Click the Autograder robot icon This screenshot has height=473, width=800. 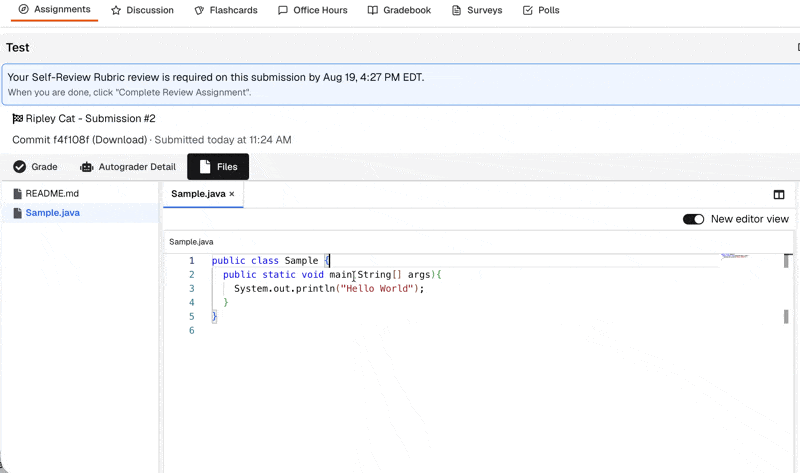click(x=87, y=167)
